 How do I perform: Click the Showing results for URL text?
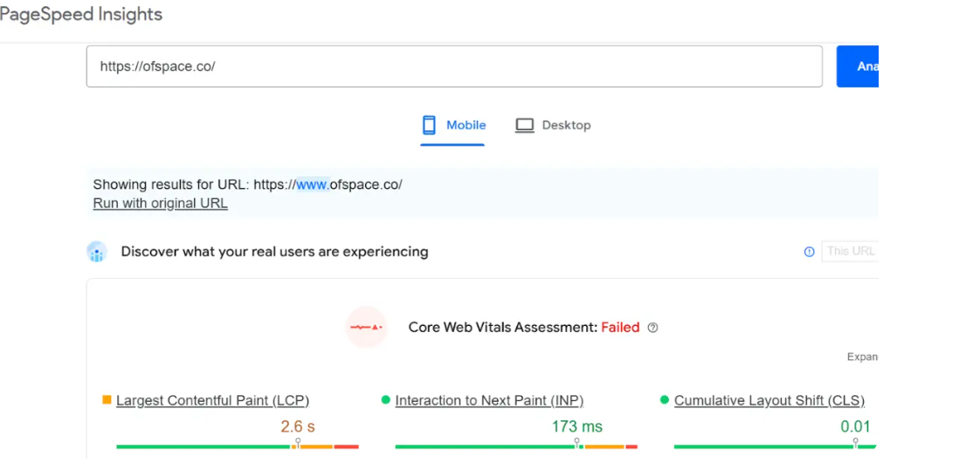(x=247, y=185)
